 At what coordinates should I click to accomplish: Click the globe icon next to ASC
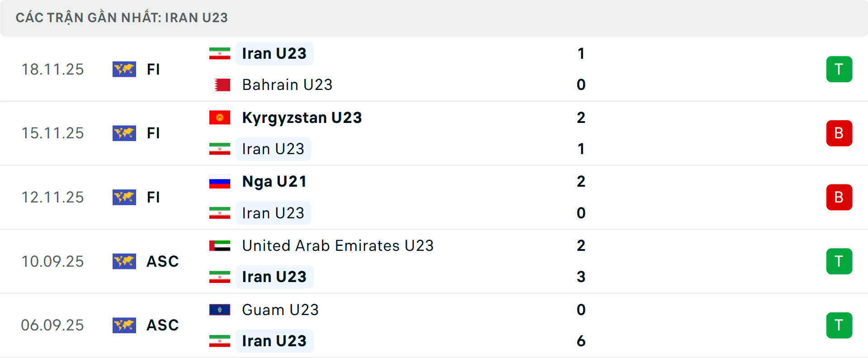point(124,261)
